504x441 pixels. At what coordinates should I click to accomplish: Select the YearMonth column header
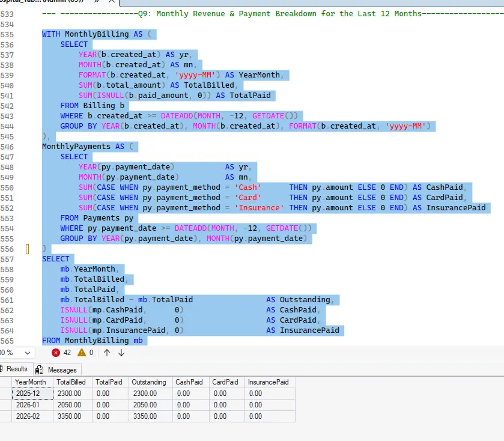32,382
